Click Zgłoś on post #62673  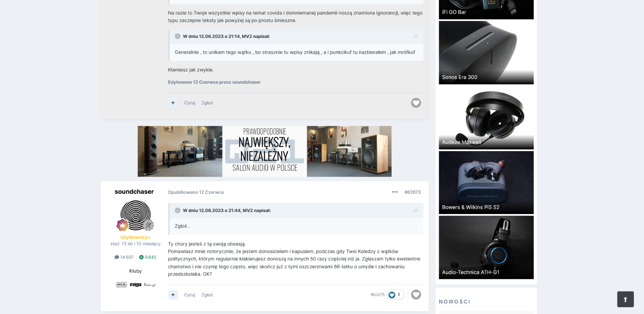point(207,295)
